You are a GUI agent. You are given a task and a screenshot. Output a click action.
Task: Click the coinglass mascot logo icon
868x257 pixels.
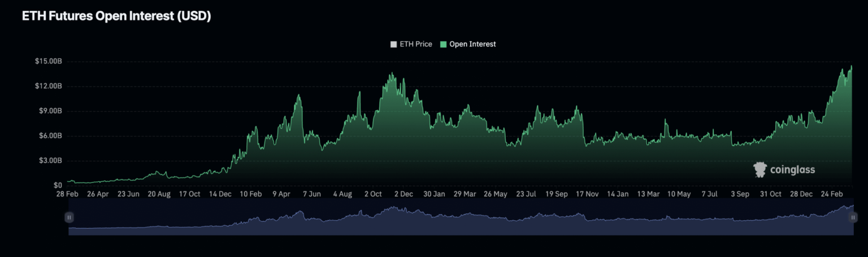760,169
